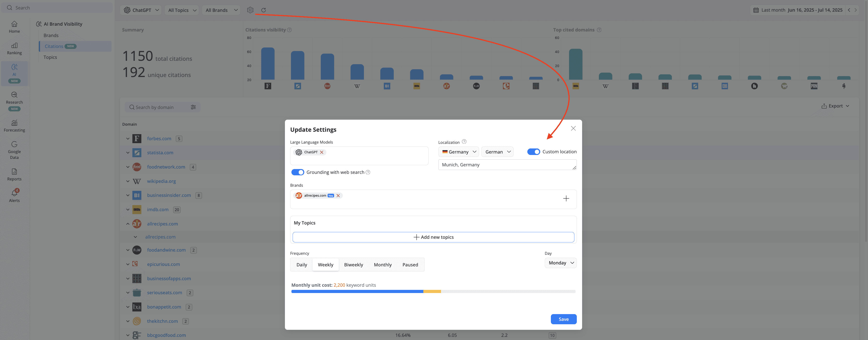Click Grounding with web search help icon
Screen dimensions: 868x340
pyautogui.click(x=368, y=172)
